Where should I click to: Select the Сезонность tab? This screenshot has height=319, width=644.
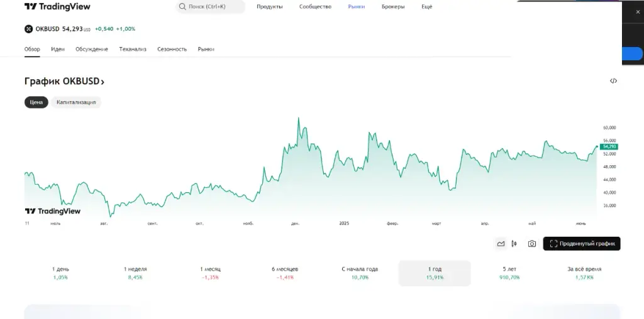[x=172, y=49]
